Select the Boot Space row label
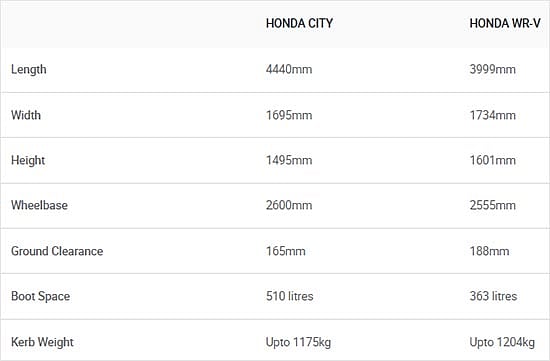 [41, 296]
